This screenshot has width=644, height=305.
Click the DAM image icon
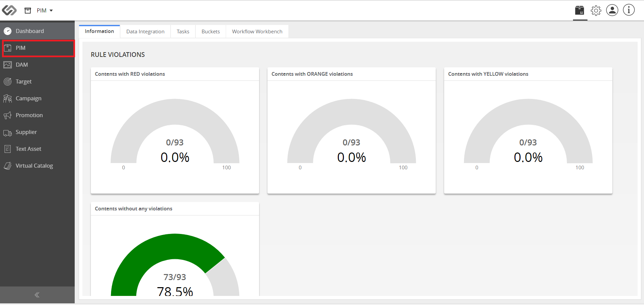coord(8,65)
